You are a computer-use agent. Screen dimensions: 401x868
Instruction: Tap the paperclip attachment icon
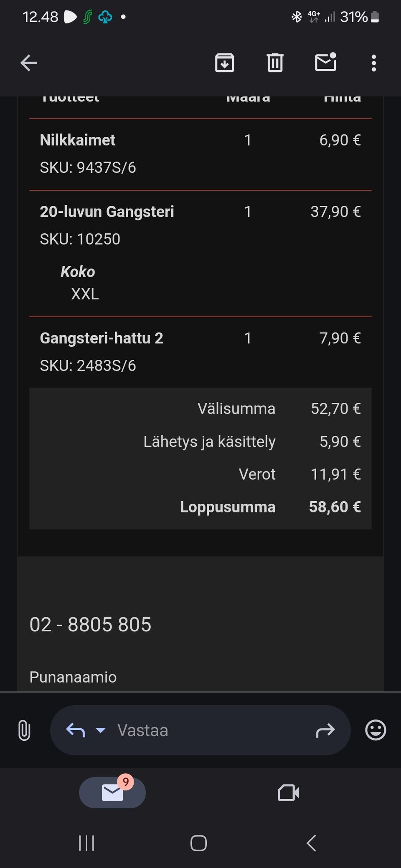click(24, 730)
